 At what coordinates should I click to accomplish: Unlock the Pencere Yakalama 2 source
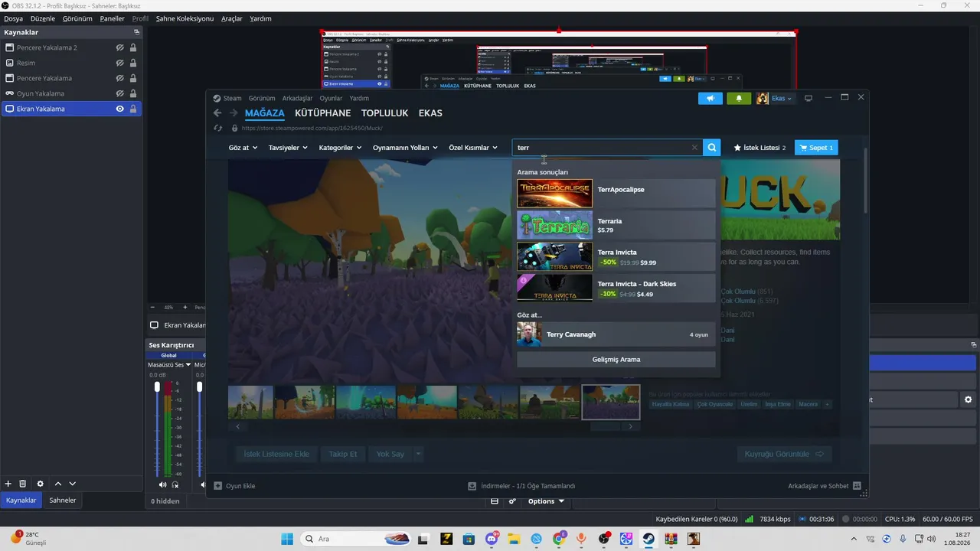(x=133, y=47)
